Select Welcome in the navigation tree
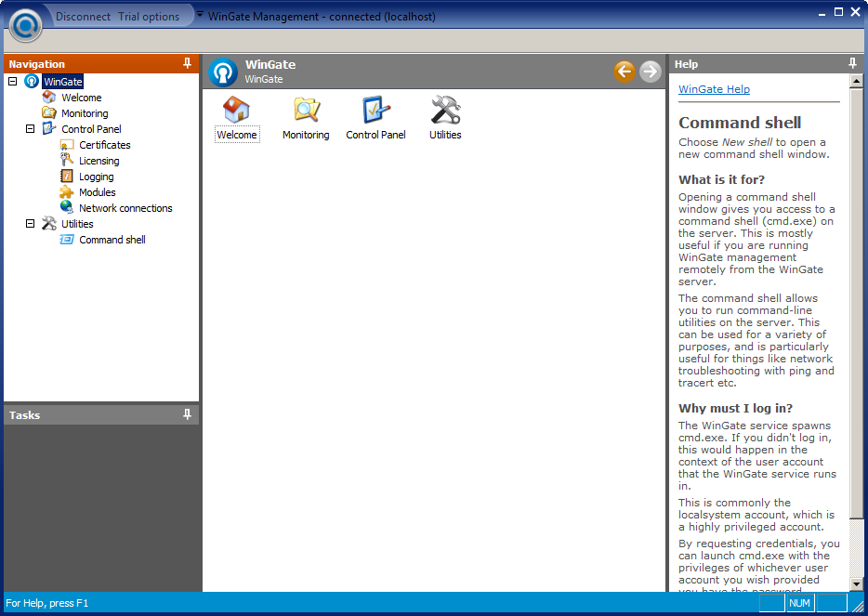This screenshot has height=616, width=868. (82, 98)
